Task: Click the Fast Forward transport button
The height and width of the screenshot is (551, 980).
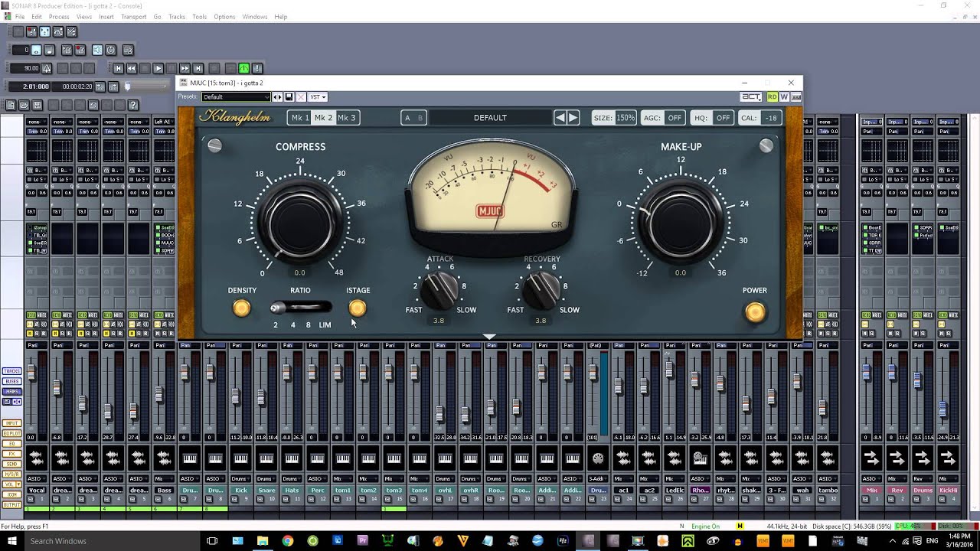Action: point(185,68)
